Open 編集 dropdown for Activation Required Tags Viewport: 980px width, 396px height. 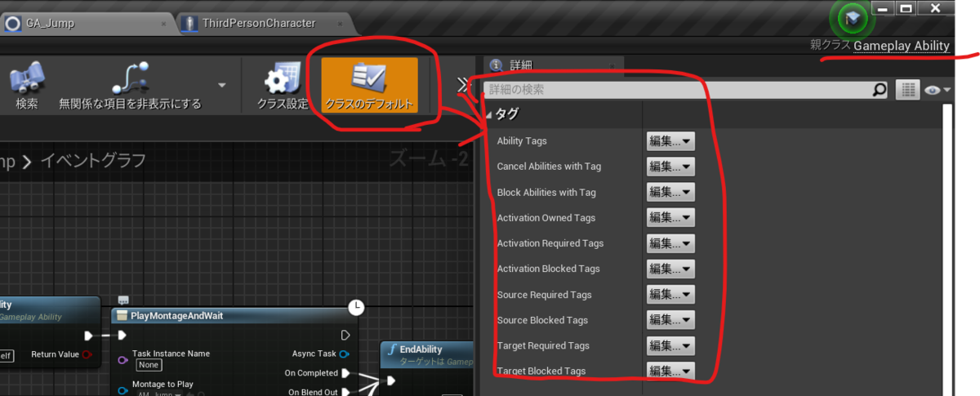(670, 243)
